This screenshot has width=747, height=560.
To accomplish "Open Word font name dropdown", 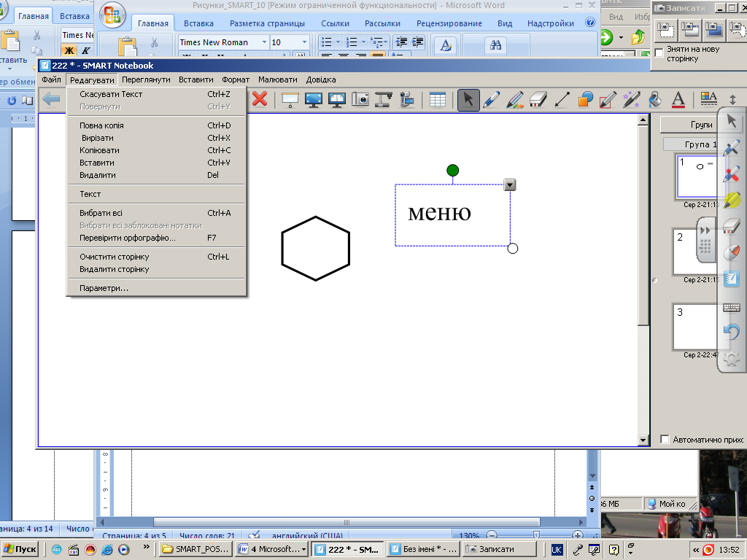I will 264,42.
